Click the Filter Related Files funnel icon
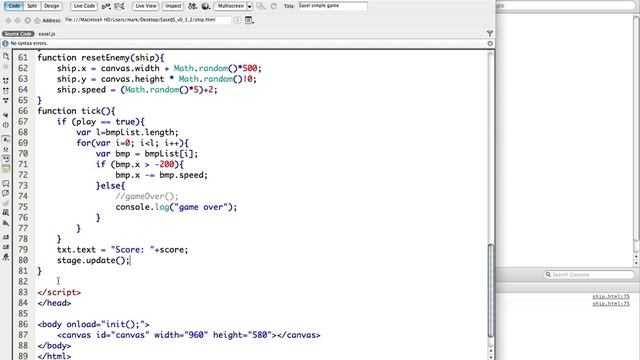The height and width of the screenshot is (360, 640). coord(490,33)
